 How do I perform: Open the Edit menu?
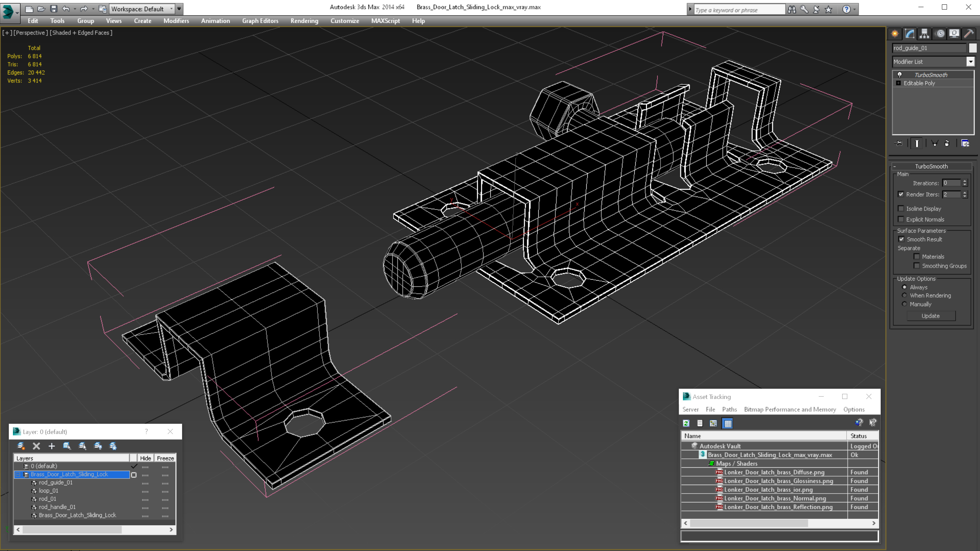click(x=33, y=21)
